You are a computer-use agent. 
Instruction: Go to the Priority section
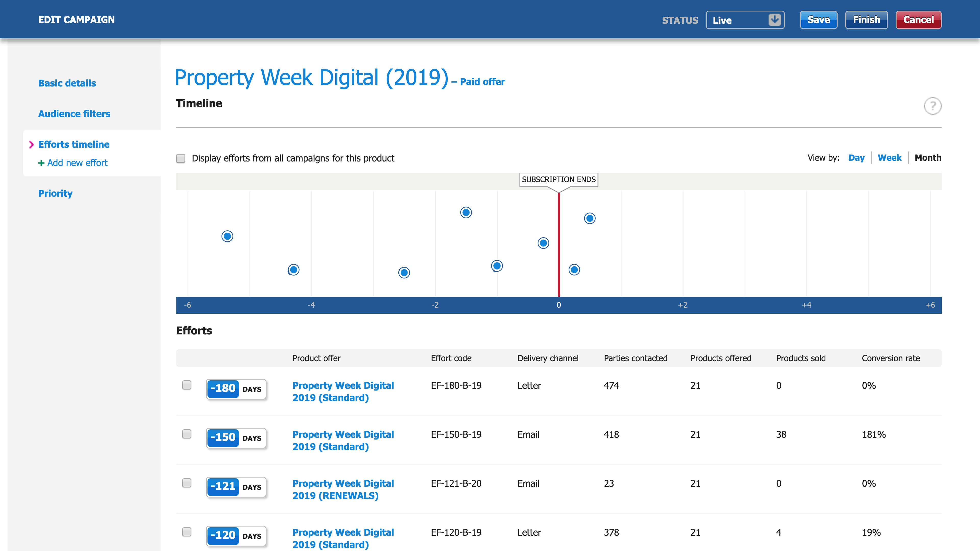55,193
